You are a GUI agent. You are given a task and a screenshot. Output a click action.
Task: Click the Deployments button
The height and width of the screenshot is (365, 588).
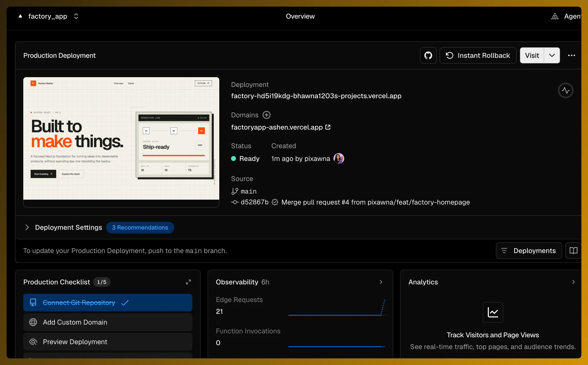(x=529, y=251)
